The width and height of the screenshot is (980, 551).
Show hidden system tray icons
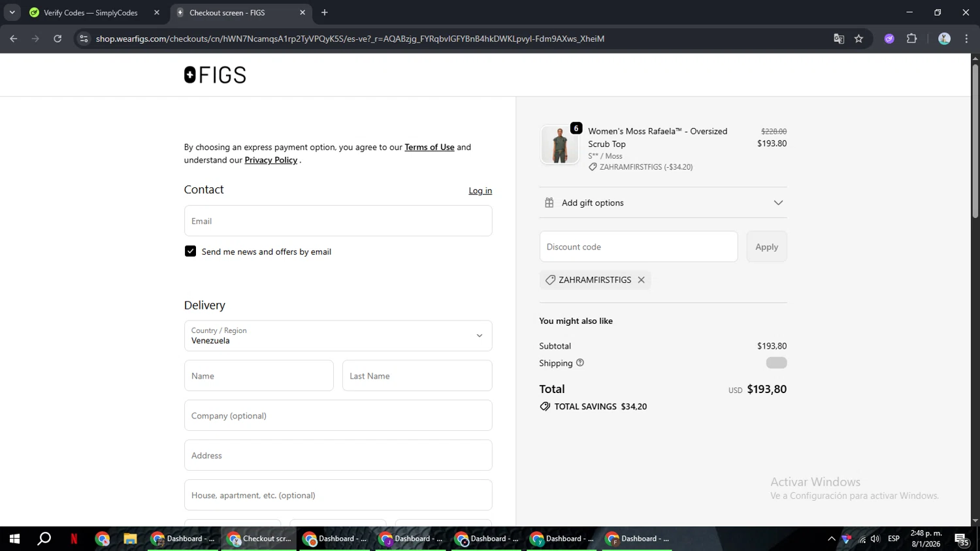pyautogui.click(x=831, y=539)
